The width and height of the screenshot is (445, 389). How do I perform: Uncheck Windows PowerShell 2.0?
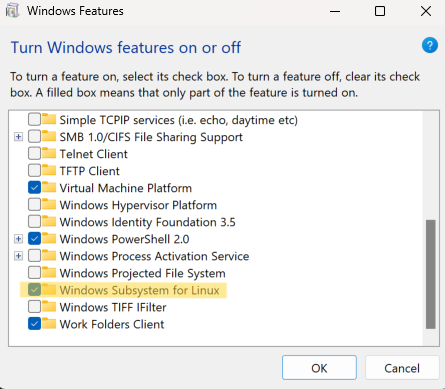(x=34, y=238)
